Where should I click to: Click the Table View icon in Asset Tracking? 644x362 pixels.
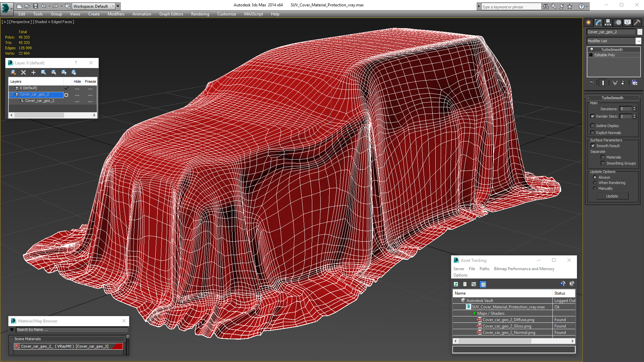tap(483, 284)
